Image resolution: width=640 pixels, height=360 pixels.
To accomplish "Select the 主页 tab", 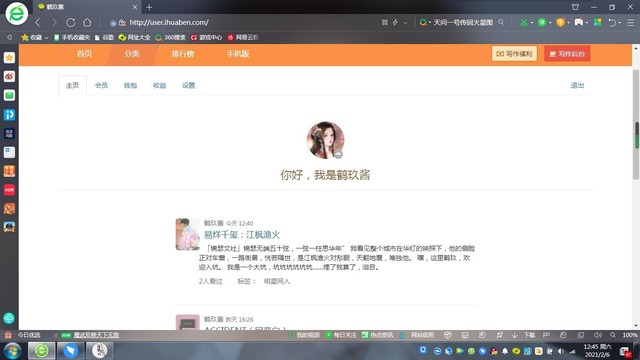I will click(x=72, y=85).
